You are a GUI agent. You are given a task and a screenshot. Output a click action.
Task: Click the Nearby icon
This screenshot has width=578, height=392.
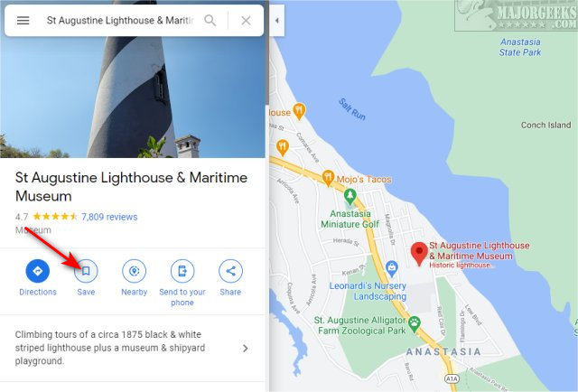(135, 271)
